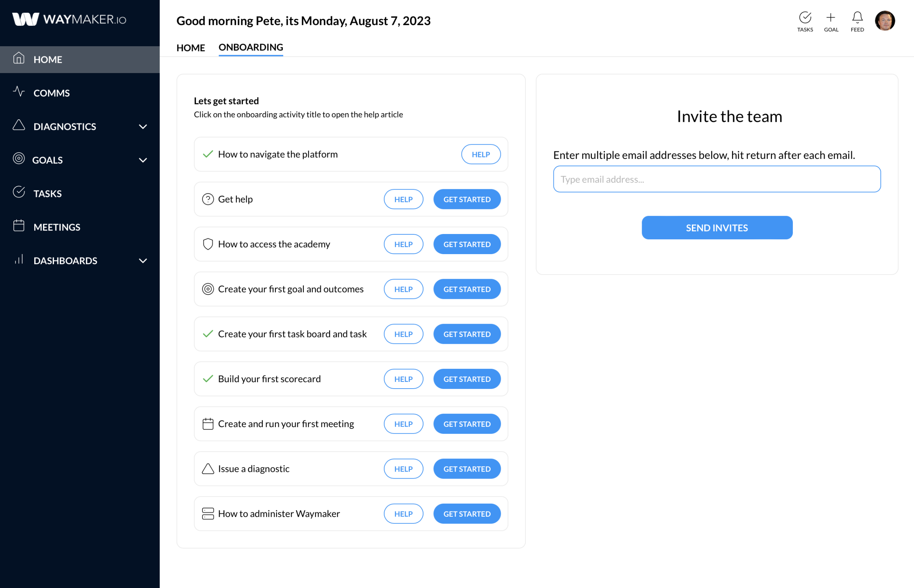Click HELP for first task board and task
Image resolution: width=914 pixels, height=588 pixels.
403,334
